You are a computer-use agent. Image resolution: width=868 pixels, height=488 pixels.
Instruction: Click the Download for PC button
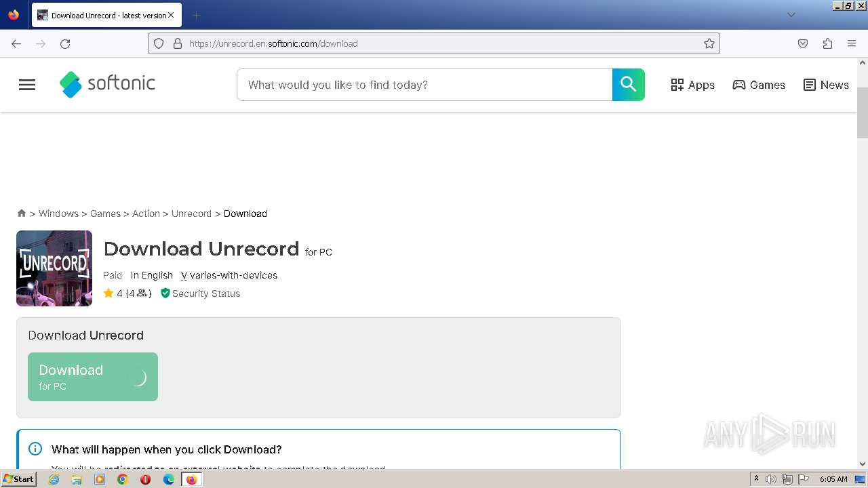coord(93,377)
